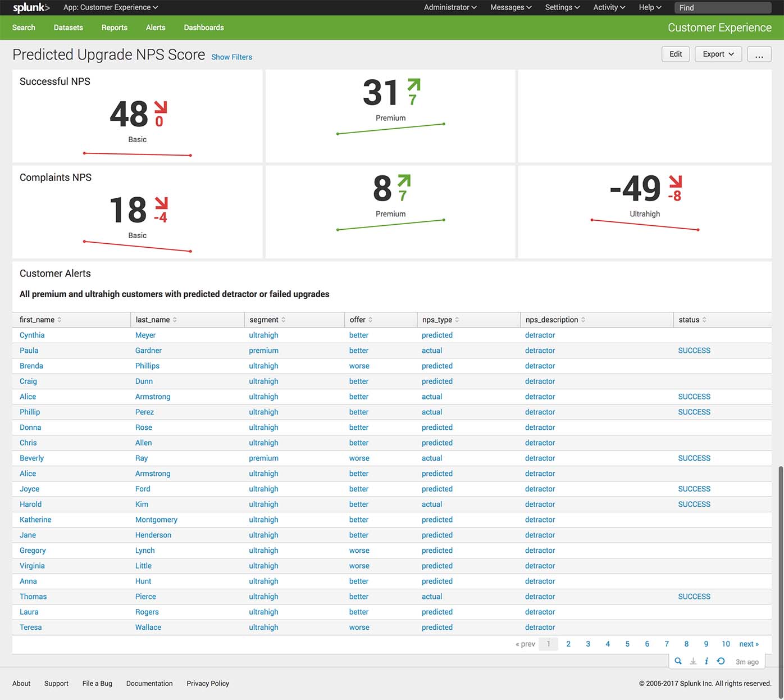Viewport: 784px width, 700px height.
Task: Open the Export dropdown
Action: click(x=718, y=54)
